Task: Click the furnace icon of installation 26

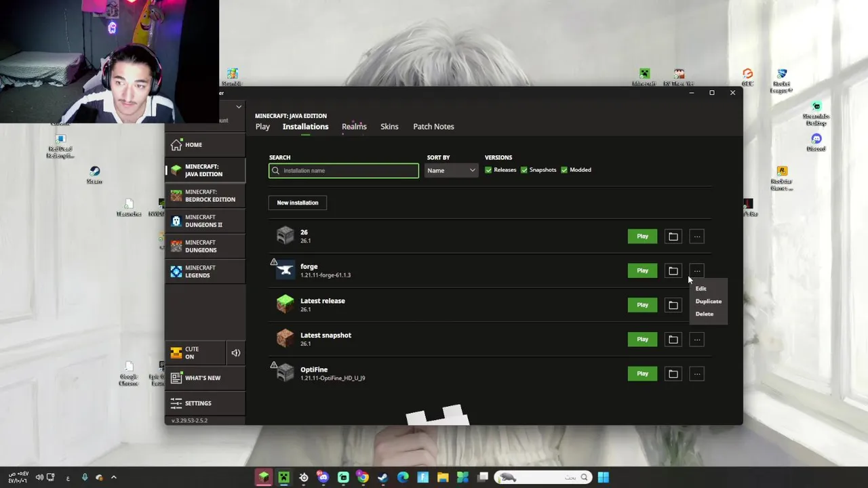Action: pos(285,236)
